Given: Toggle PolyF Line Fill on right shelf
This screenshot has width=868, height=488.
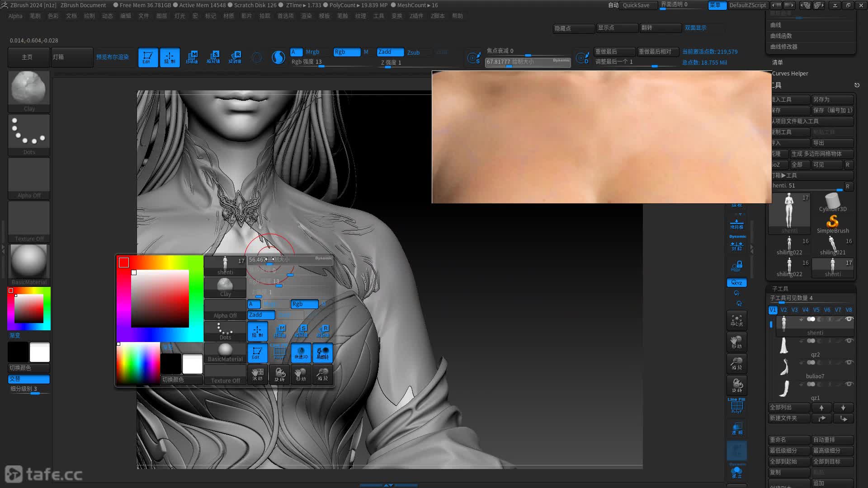Looking at the screenshot, I should point(737,406).
